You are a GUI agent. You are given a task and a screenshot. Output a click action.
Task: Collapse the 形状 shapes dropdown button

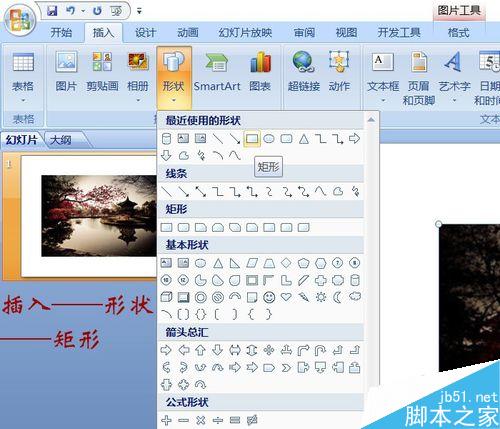(174, 77)
